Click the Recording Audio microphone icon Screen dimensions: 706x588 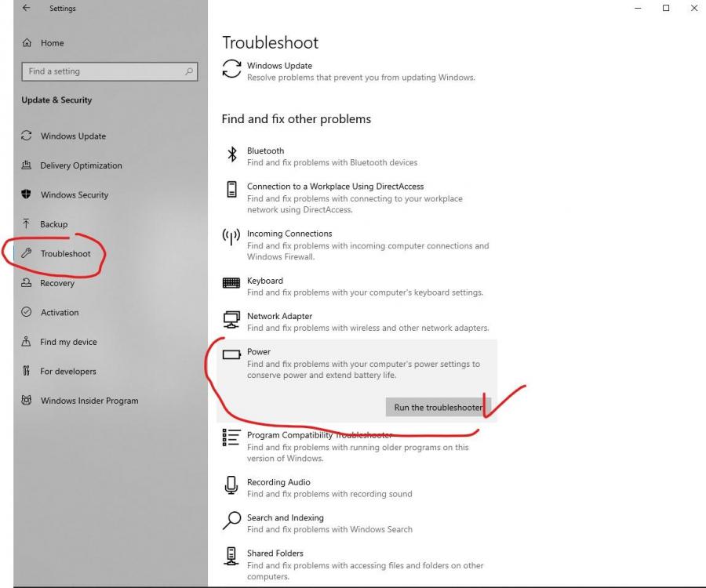pos(231,485)
